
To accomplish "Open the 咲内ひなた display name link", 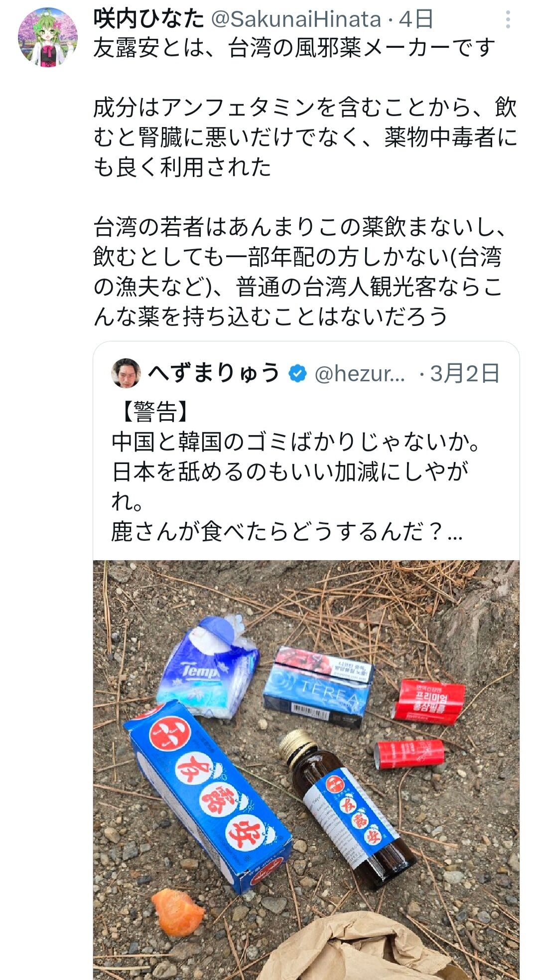I will click(x=148, y=19).
